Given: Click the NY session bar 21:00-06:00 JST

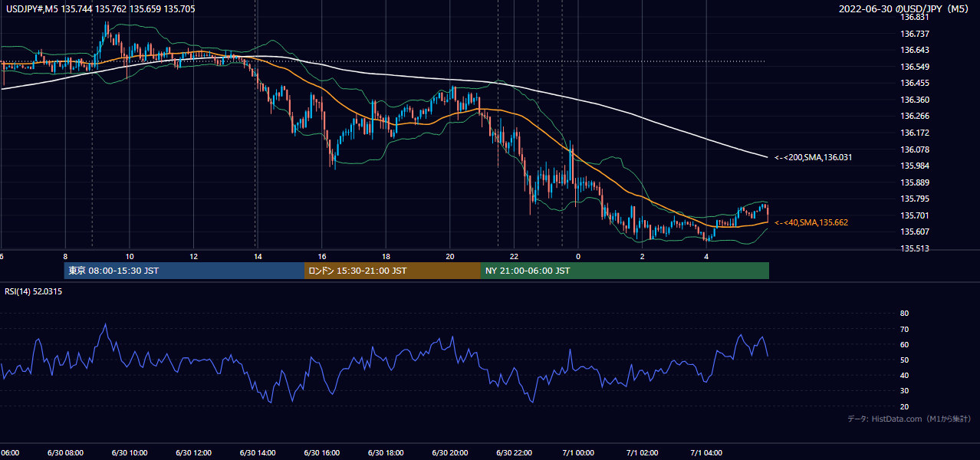Looking at the screenshot, I should [625, 271].
